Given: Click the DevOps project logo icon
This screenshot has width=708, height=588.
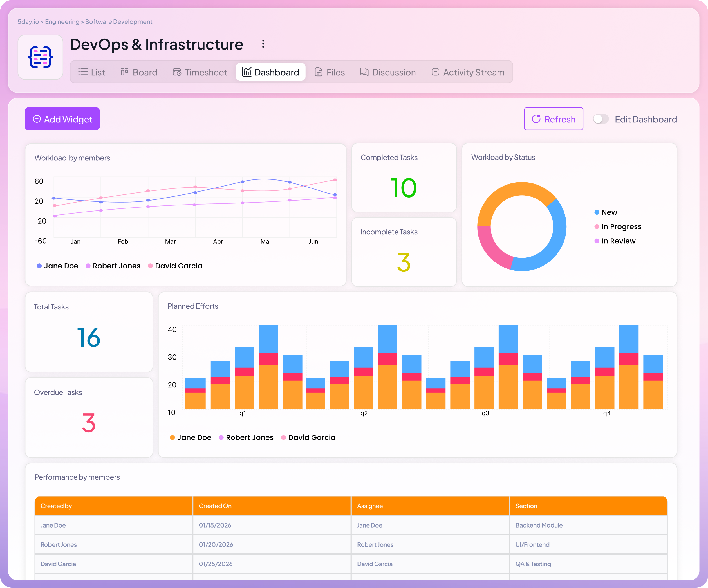Looking at the screenshot, I should click(41, 57).
